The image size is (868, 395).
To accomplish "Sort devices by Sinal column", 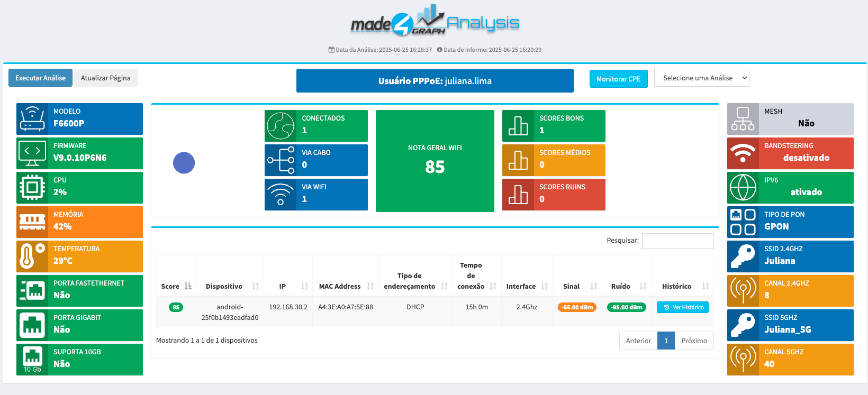I will [x=577, y=286].
